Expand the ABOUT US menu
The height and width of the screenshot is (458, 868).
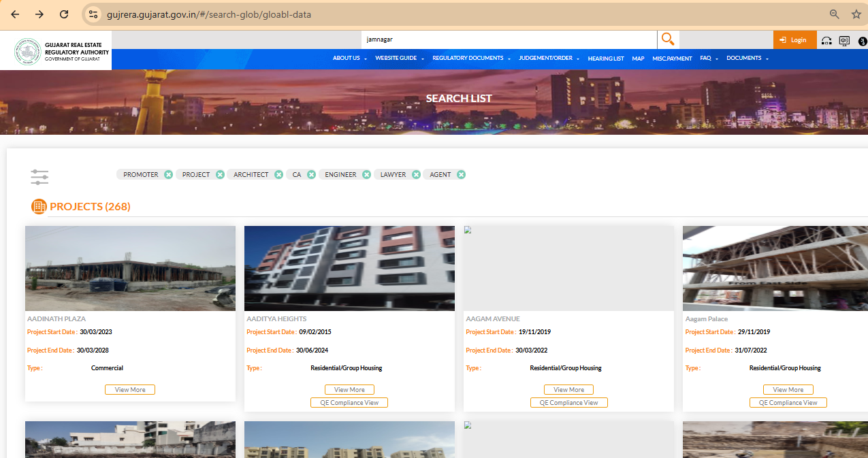349,59
